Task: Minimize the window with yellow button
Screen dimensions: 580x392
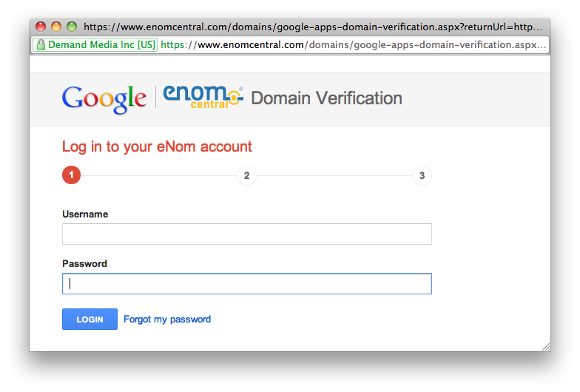Action: (x=56, y=27)
